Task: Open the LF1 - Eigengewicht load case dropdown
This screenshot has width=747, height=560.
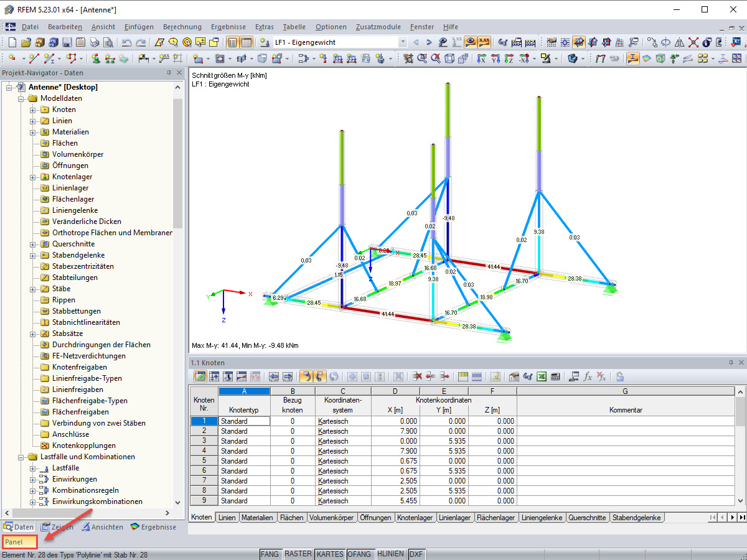Action: coord(403,42)
